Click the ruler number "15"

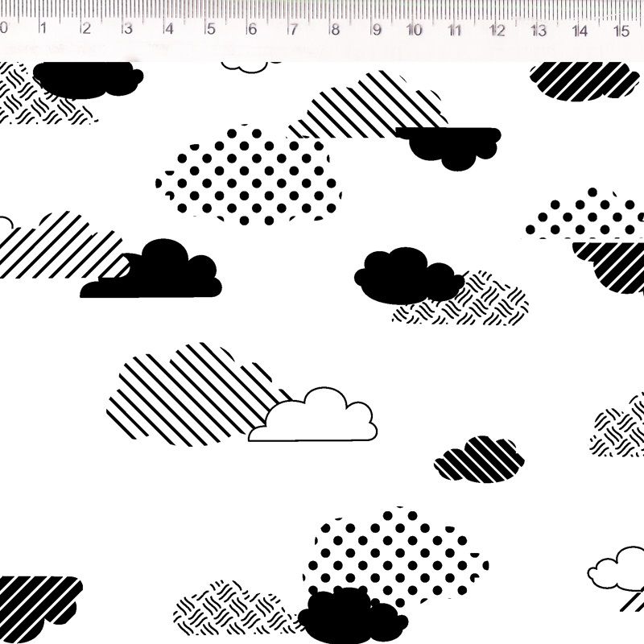[621, 31]
